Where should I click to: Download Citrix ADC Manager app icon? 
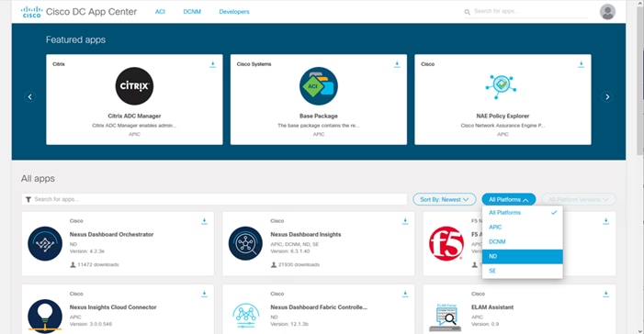click(x=213, y=64)
